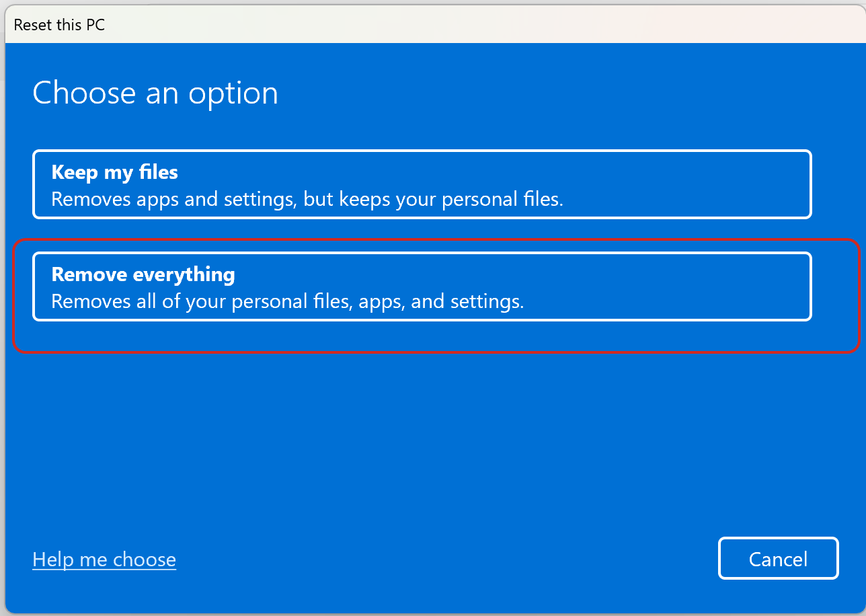Choose the Remove everything option

click(x=422, y=286)
